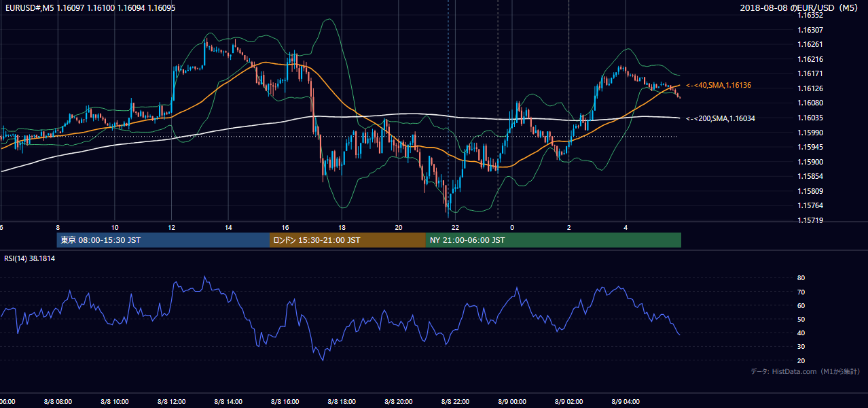The width and height of the screenshot is (868, 408).
Task: Select the NY 21:00-06:00 JST session bar
Action: [x=554, y=240]
